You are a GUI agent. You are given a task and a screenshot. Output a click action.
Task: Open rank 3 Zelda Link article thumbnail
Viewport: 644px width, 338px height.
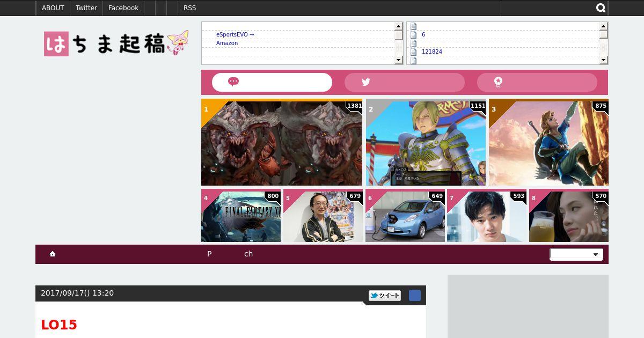pyautogui.click(x=548, y=142)
